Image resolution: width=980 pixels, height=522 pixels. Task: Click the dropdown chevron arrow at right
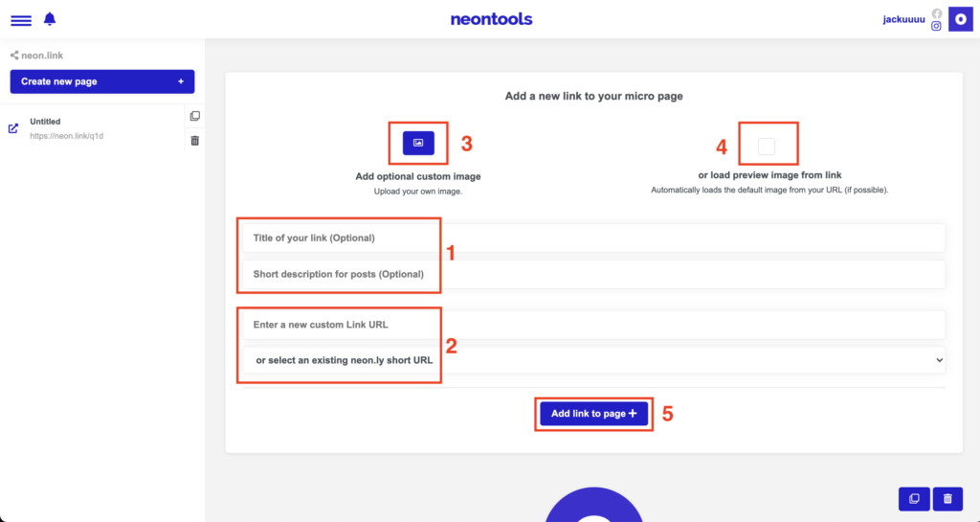[940, 360]
